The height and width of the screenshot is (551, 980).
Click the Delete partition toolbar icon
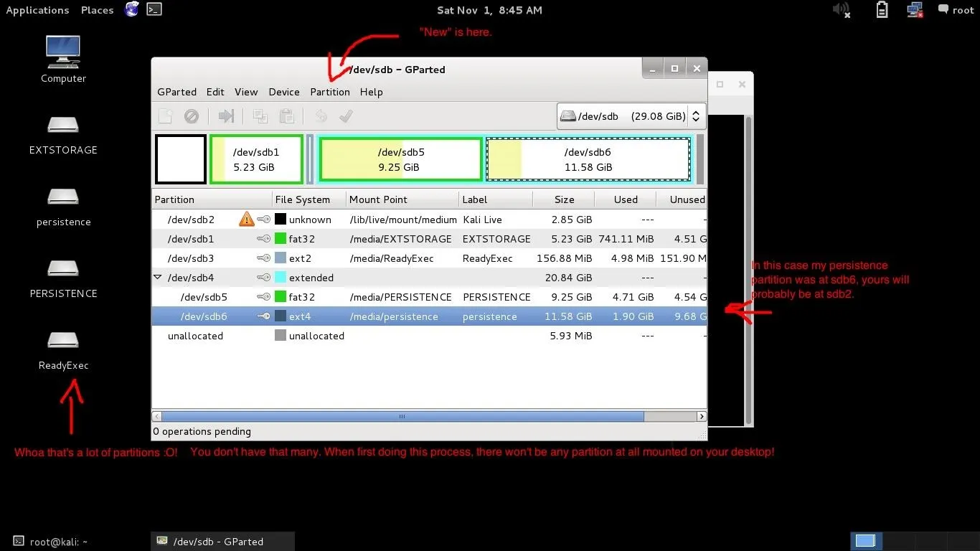[191, 116]
